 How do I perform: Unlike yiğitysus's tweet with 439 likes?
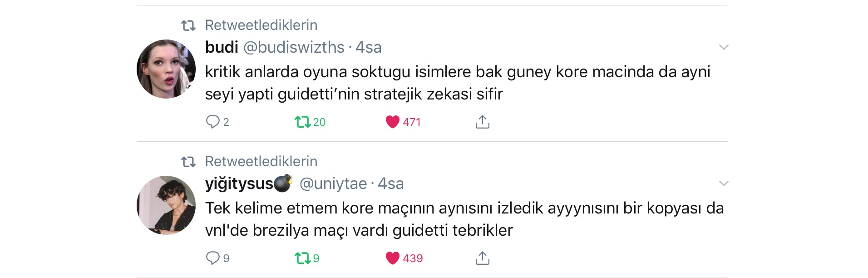tap(392, 258)
